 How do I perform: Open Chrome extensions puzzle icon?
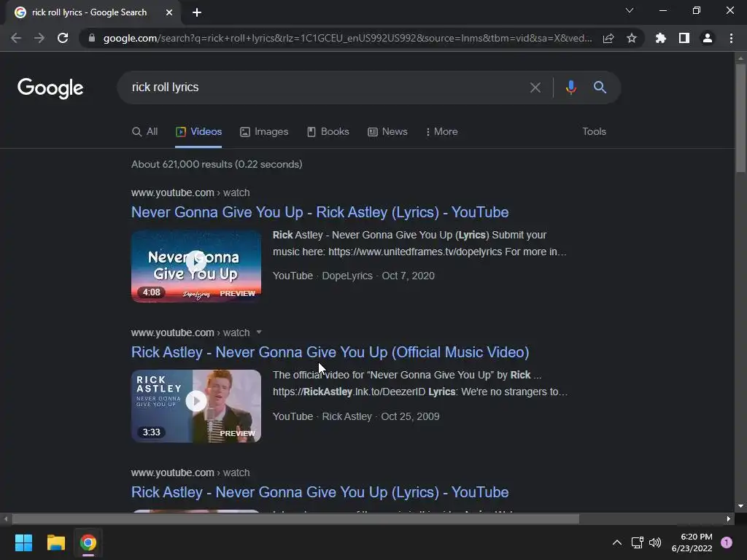pos(661,38)
